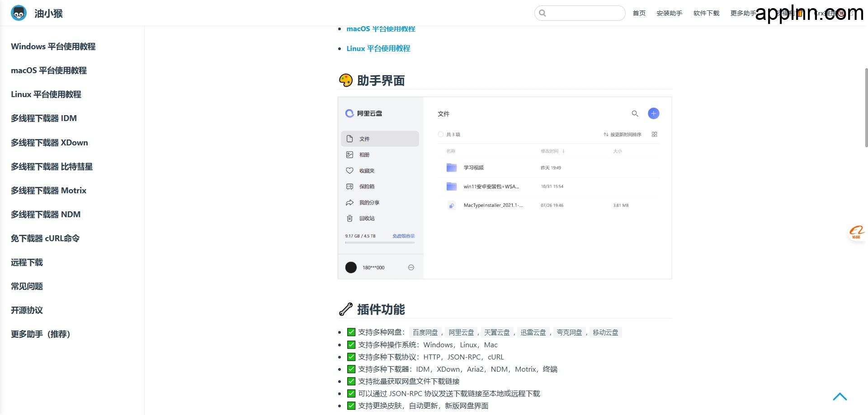Open 安装助手 in top navigation
The image size is (868, 415).
[670, 13]
